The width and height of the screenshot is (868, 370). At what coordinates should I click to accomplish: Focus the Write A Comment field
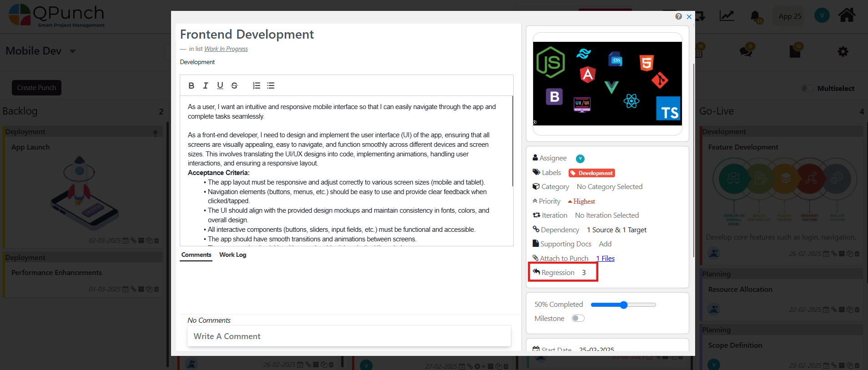(x=349, y=336)
